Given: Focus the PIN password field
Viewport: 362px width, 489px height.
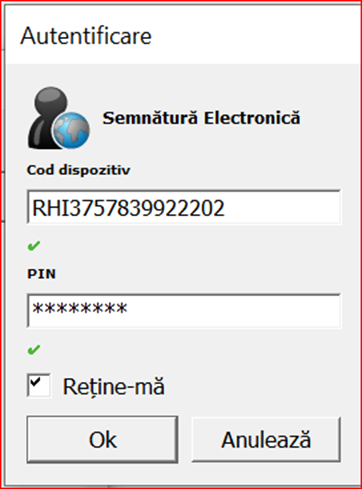Looking at the screenshot, I should click(184, 311).
